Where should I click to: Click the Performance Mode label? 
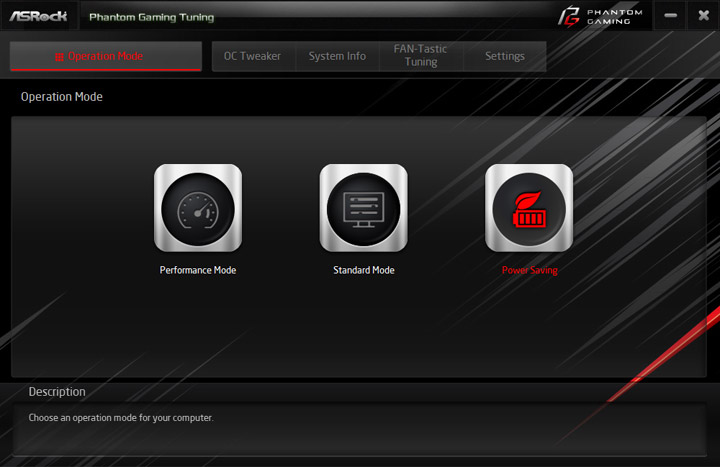coord(198,270)
